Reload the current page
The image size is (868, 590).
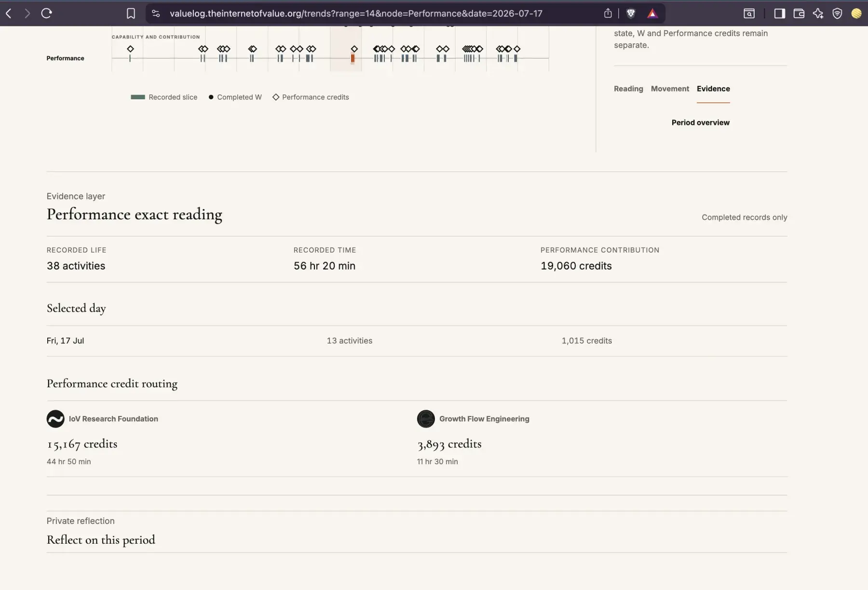pos(46,13)
